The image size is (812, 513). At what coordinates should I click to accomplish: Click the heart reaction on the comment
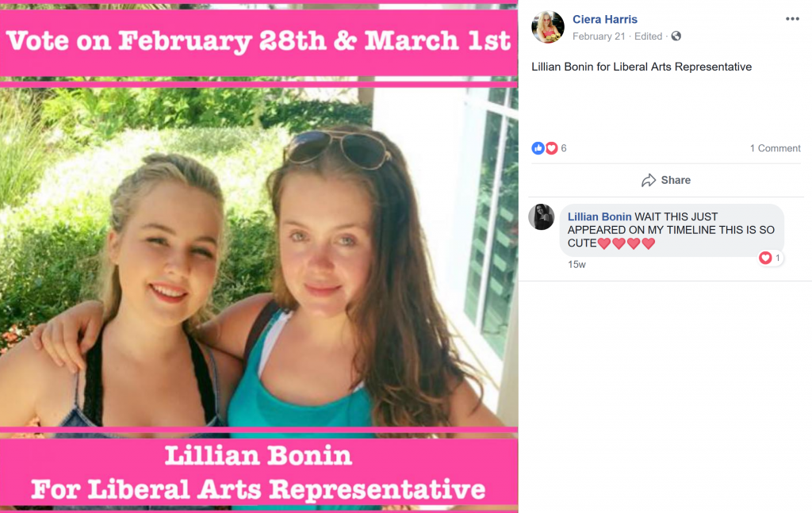pos(765,258)
